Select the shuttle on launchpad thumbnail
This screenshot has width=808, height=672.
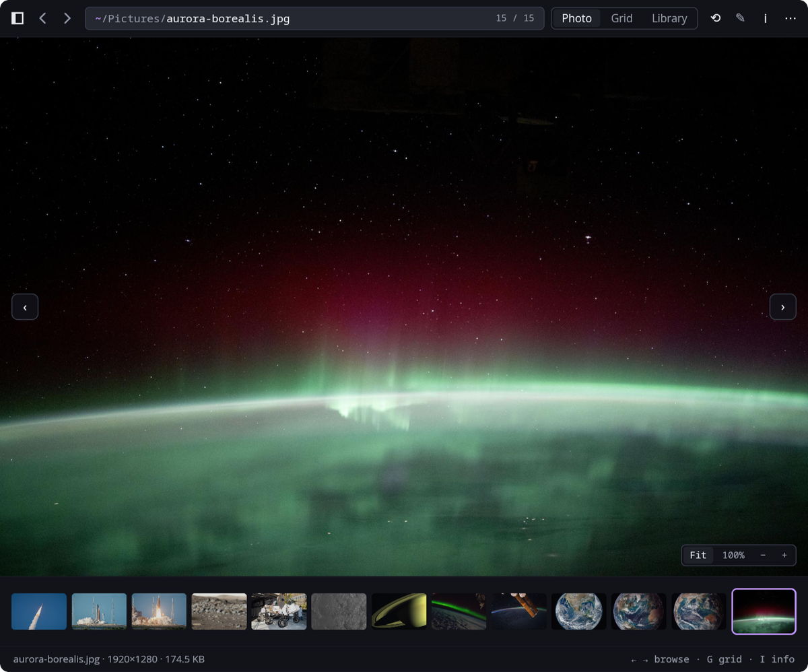click(99, 611)
